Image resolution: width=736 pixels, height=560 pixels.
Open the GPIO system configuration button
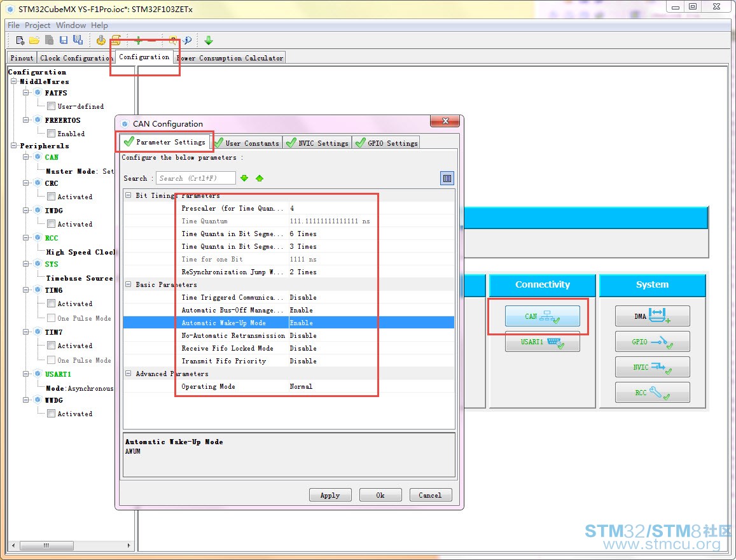[x=652, y=342]
